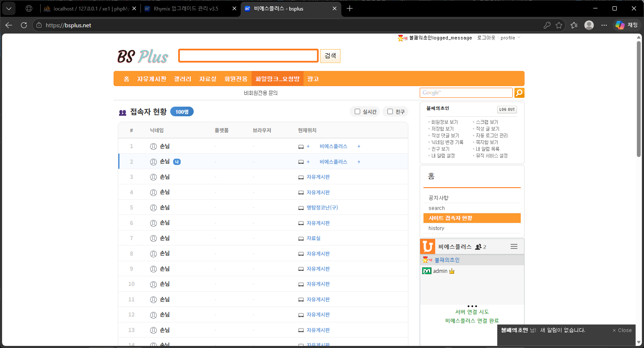Open 내 알림 설정 link
This screenshot has height=348, width=644.
click(x=443, y=156)
